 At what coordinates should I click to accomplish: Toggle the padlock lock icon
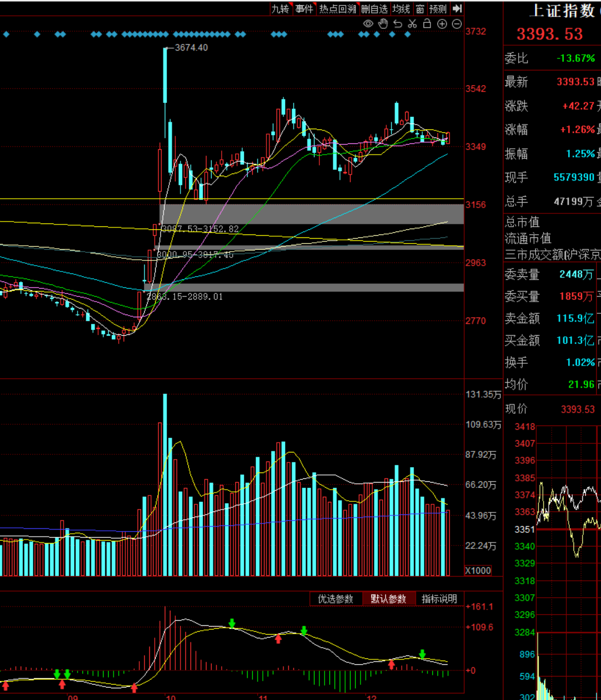[427, 24]
